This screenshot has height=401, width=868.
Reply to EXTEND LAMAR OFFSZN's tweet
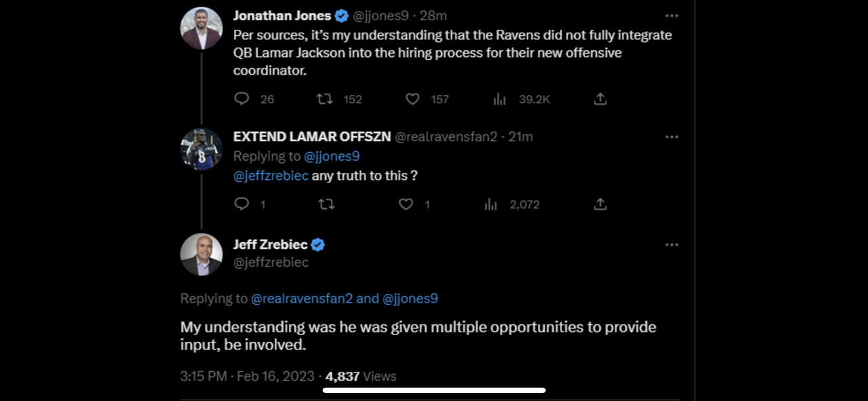[x=242, y=204]
